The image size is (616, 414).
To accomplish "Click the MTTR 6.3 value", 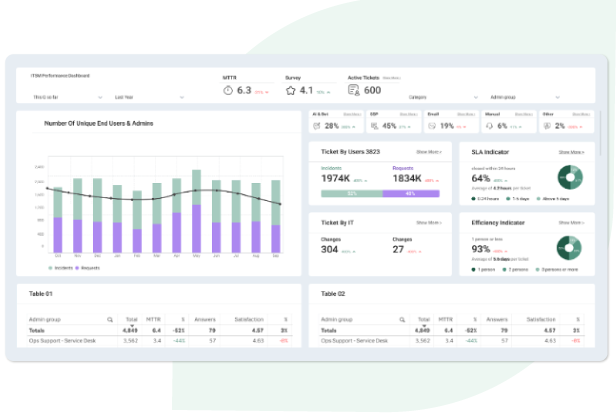I will [x=244, y=90].
